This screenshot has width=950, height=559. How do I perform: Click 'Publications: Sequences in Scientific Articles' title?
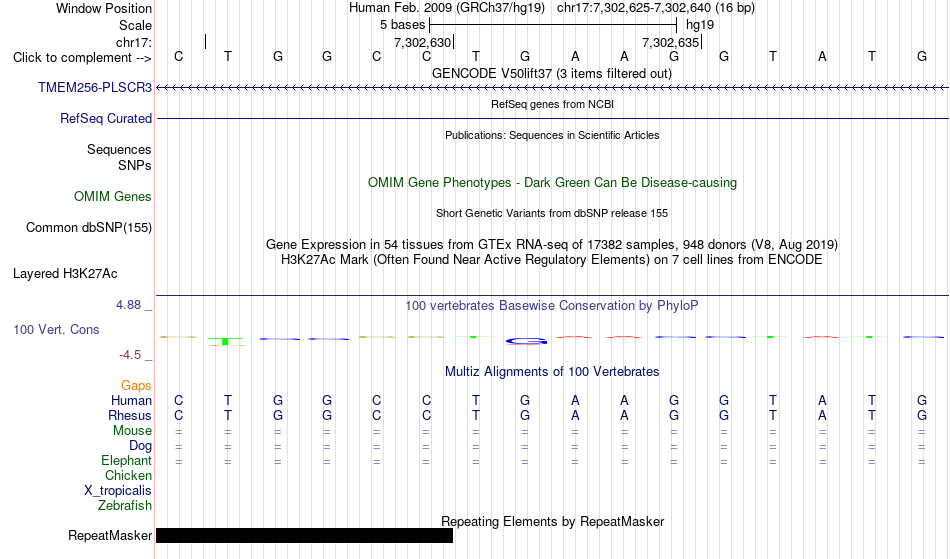click(552, 136)
